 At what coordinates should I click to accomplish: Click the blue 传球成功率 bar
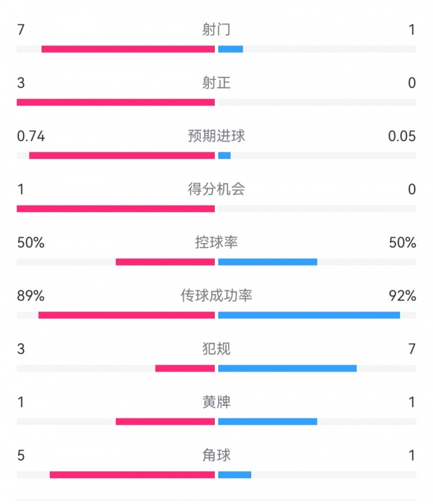(x=309, y=315)
